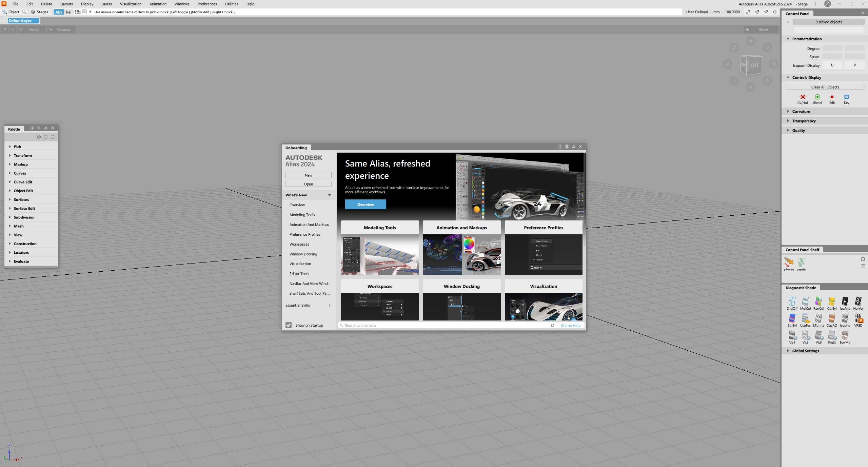Select the ShdOff diagnostic shade icon
The image size is (868, 467).
click(792, 301)
